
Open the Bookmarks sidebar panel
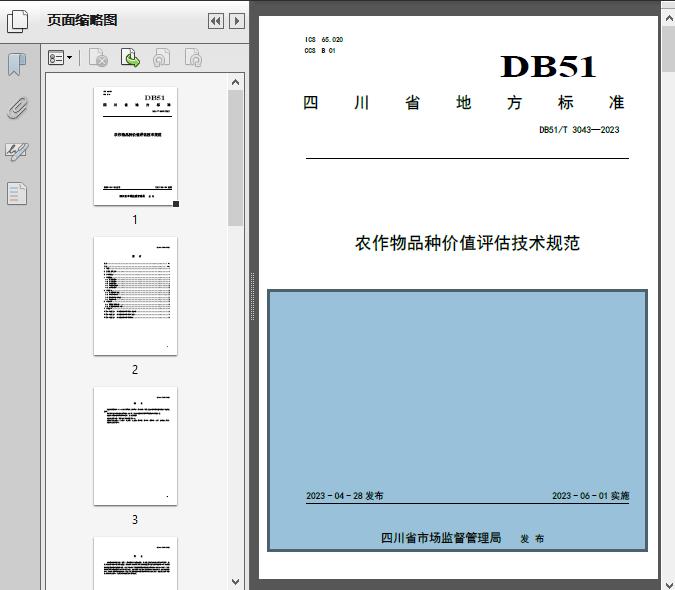(17, 65)
